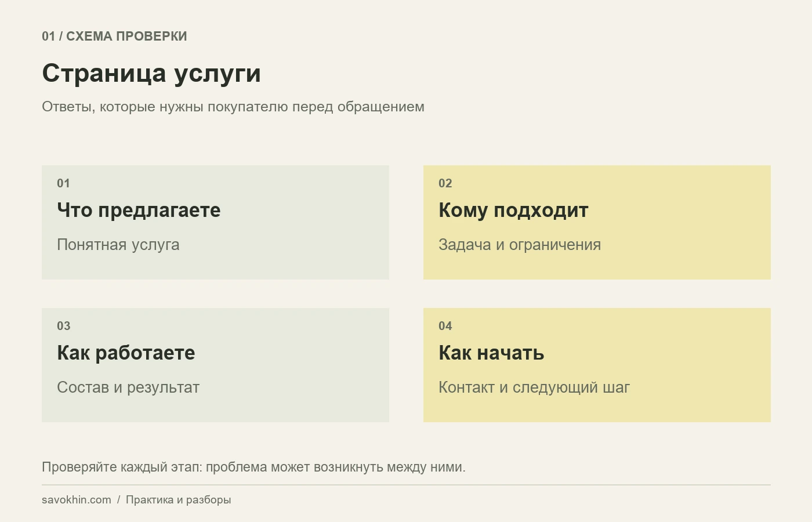Click number 02 in 'Кому подходит' card

click(x=445, y=183)
